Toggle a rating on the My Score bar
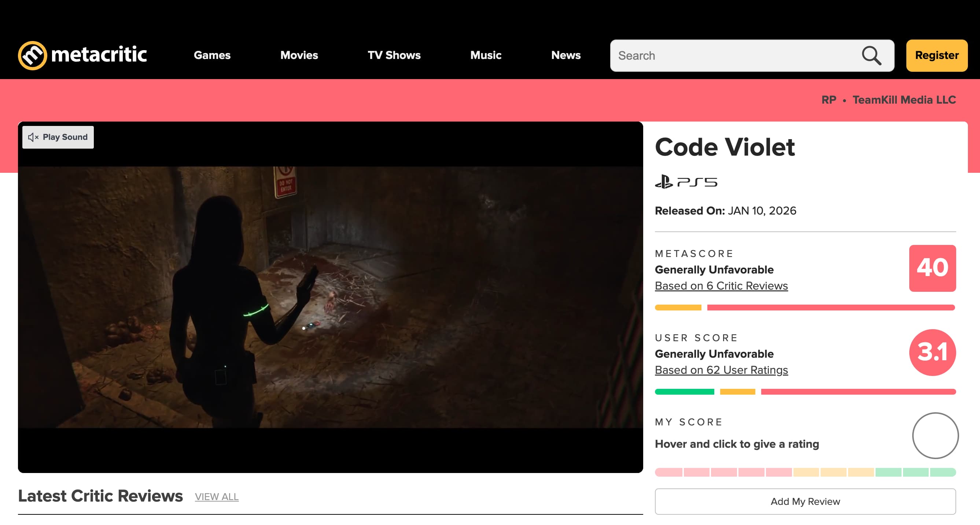 click(x=805, y=472)
